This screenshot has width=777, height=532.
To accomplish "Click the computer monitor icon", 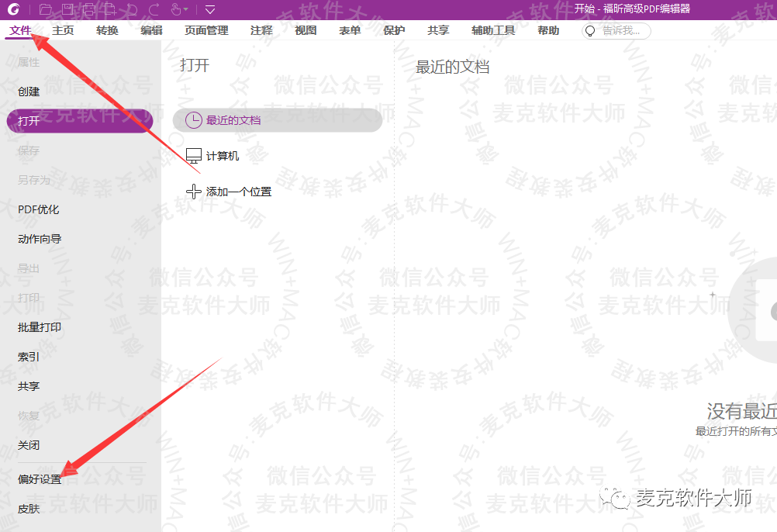I will coord(194,156).
